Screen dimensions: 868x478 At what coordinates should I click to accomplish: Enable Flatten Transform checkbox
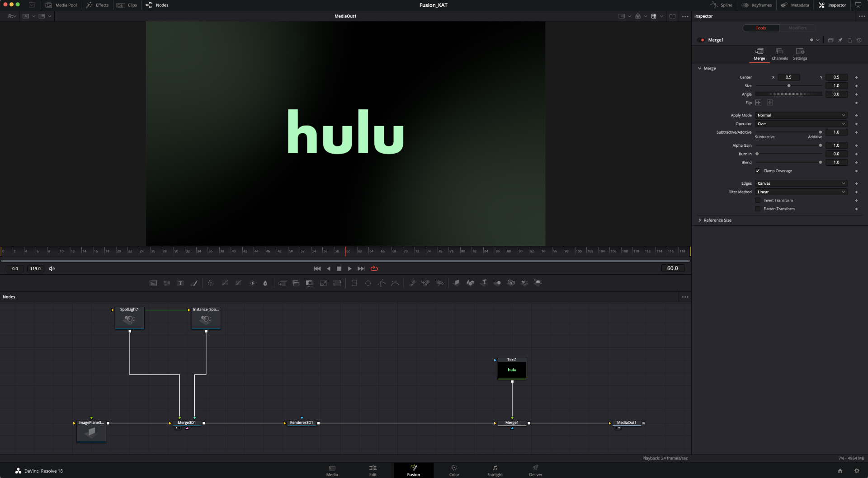click(758, 209)
